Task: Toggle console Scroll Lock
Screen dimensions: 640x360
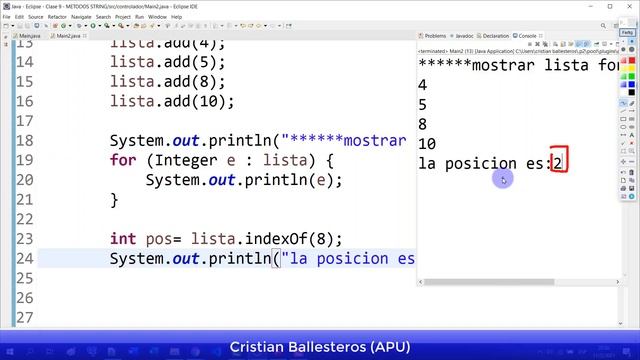Action: click(563, 44)
